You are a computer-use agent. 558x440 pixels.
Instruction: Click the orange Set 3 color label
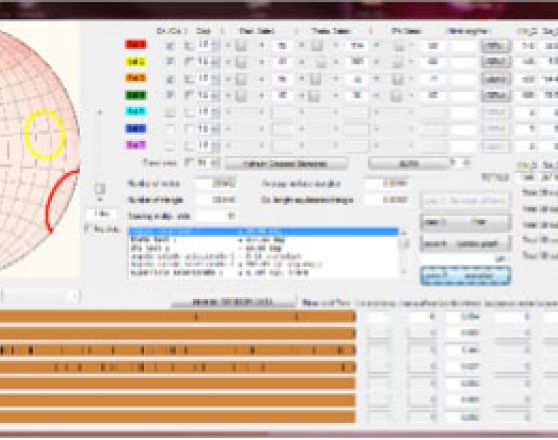tap(136, 78)
